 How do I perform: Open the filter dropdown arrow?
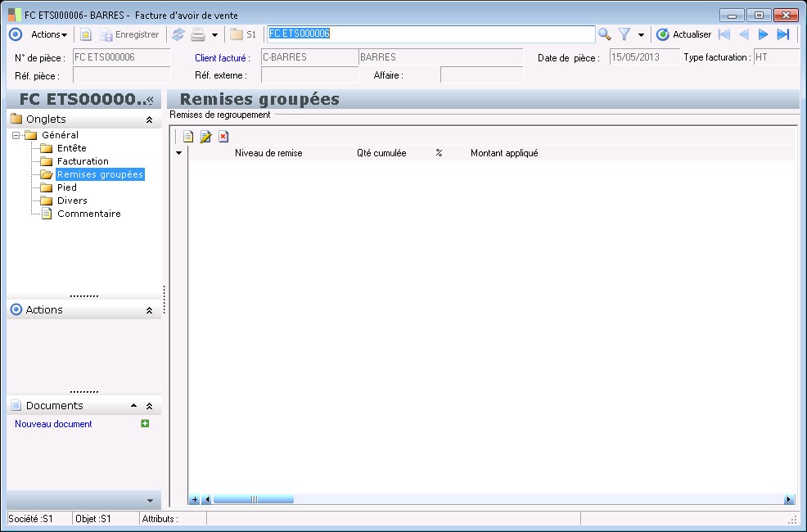642,35
